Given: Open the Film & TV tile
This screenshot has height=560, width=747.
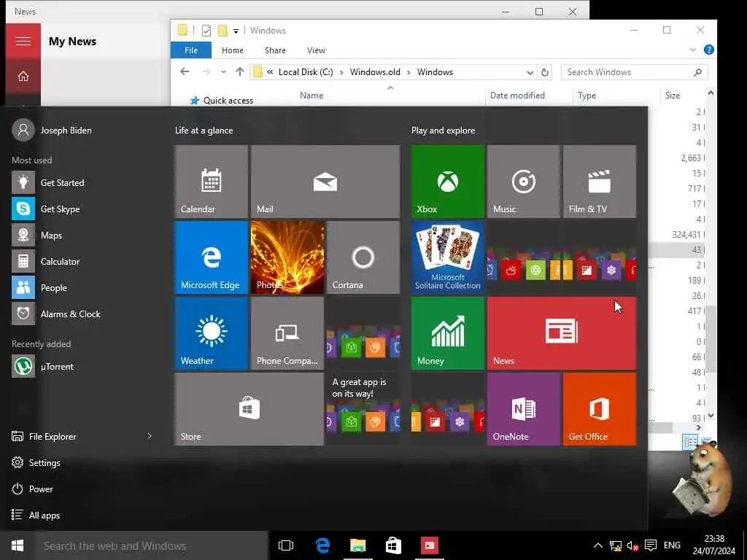Looking at the screenshot, I should click(x=600, y=182).
